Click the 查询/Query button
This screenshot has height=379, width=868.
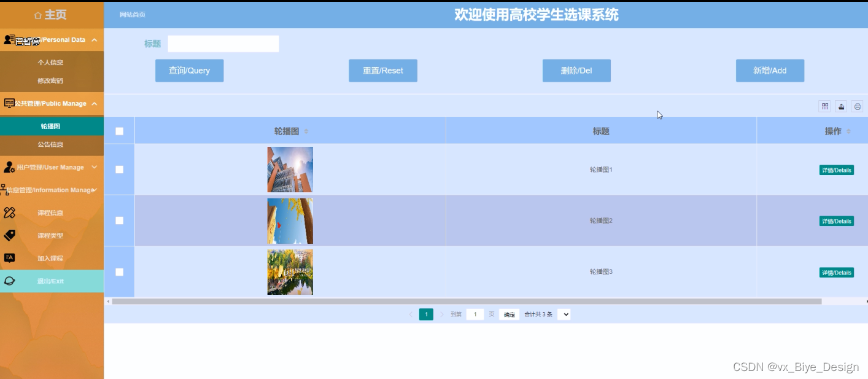[189, 71]
